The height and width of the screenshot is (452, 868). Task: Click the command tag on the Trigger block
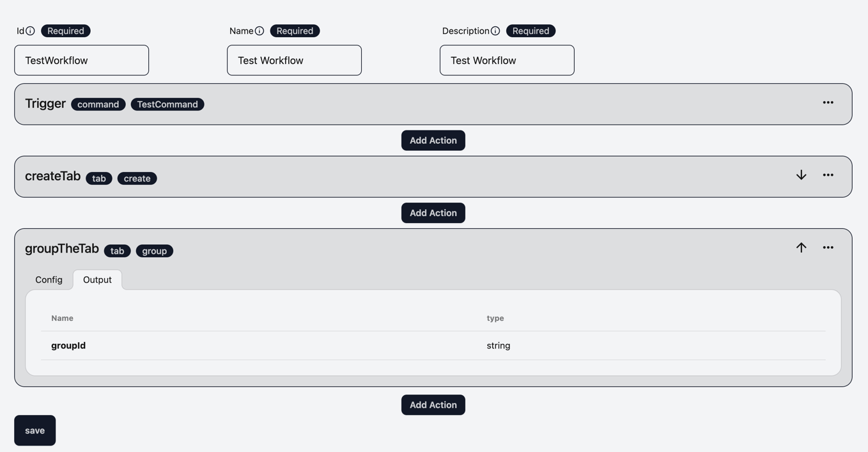(x=98, y=104)
